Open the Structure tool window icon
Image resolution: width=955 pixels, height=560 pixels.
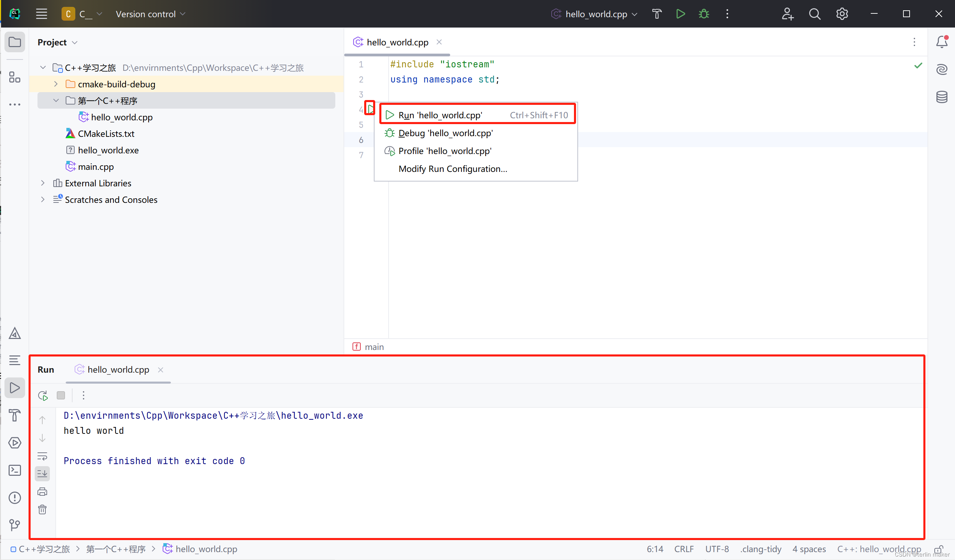[x=14, y=77]
